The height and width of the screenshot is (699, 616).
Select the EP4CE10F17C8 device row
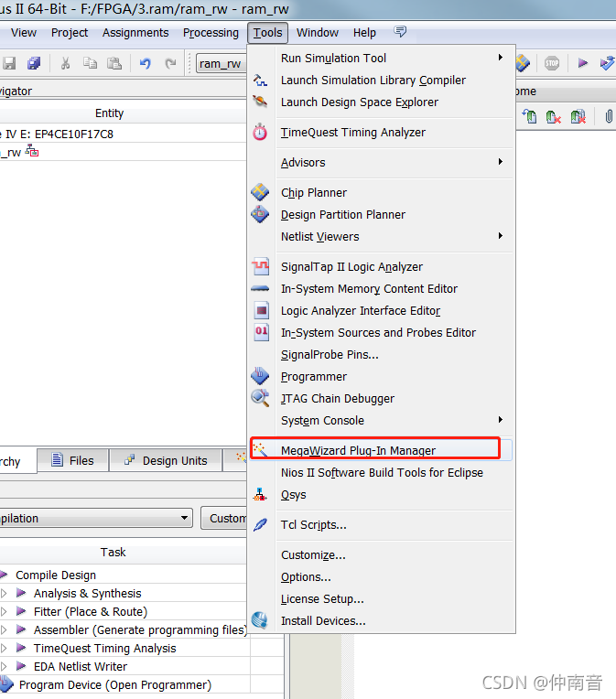coord(124,134)
